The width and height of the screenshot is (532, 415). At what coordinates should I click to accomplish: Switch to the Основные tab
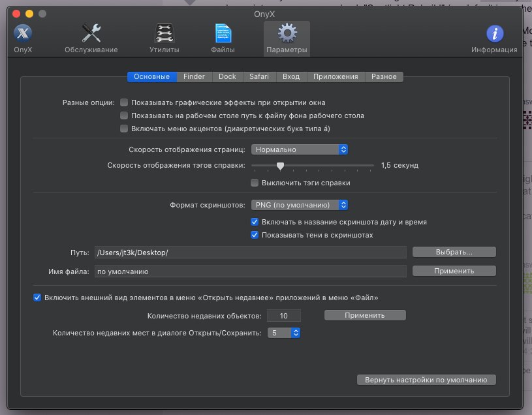151,76
